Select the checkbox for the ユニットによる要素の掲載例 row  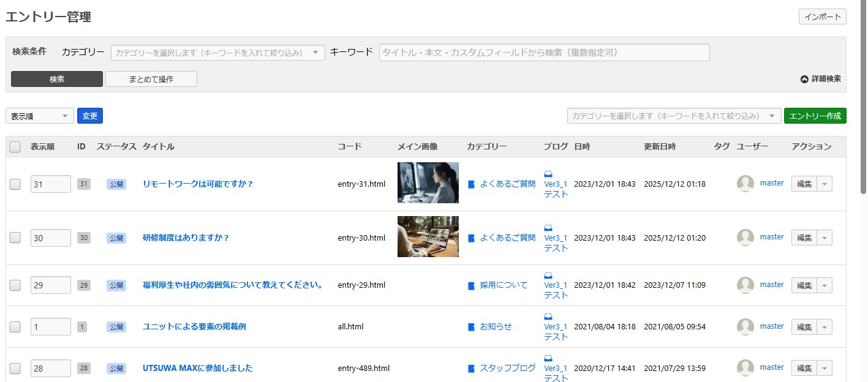tap(15, 327)
